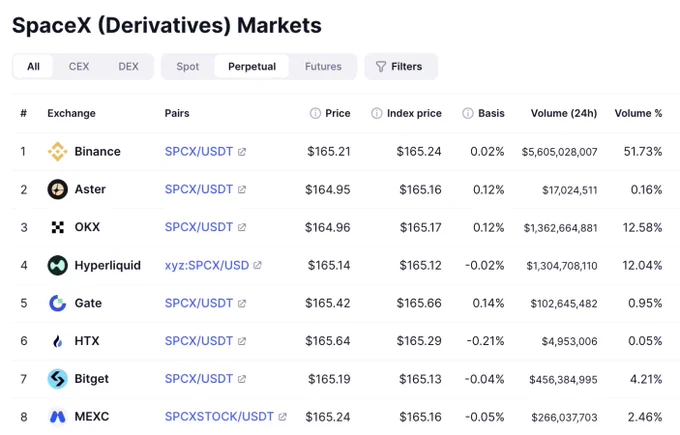The height and width of the screenshot is (435, 680).
Task: Select the Futures market type tab
Action: pyautogui.click(x=323, y=66)
